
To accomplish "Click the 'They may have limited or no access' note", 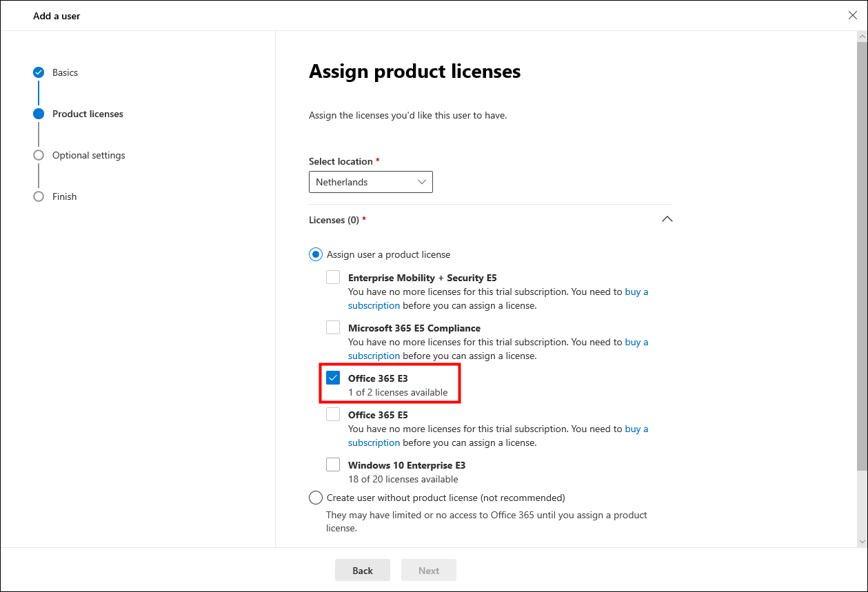I will pyautogui.click(x=487, y=522).
